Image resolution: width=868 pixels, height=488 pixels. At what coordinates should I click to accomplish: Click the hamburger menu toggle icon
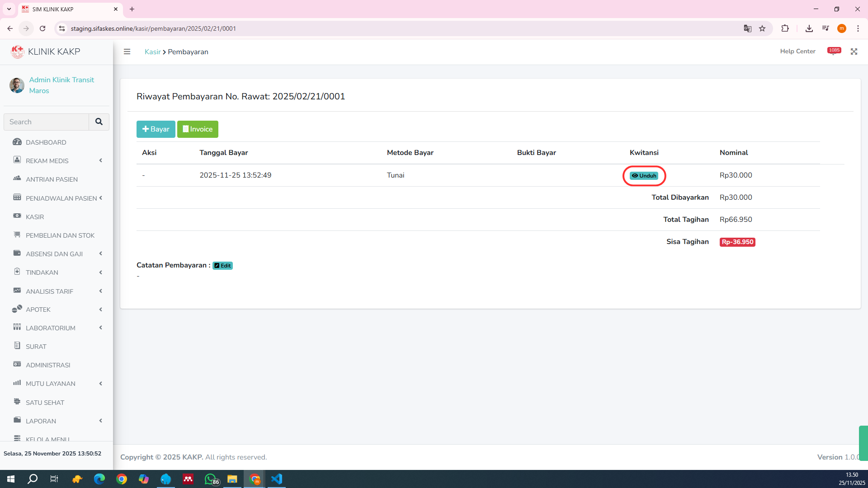point(127,52)
